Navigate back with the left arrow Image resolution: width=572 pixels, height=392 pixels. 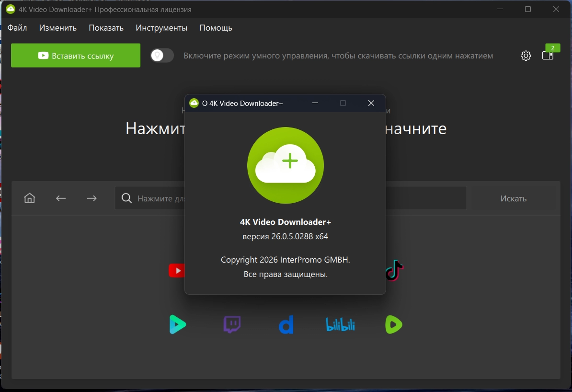point(60,198)
